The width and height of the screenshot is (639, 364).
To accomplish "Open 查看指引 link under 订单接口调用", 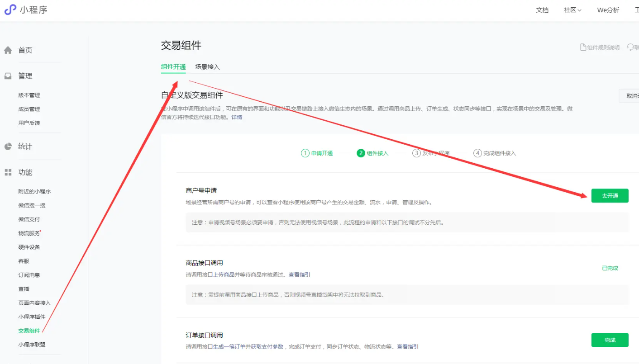I will pyautogui.click(x=408, y=347).
